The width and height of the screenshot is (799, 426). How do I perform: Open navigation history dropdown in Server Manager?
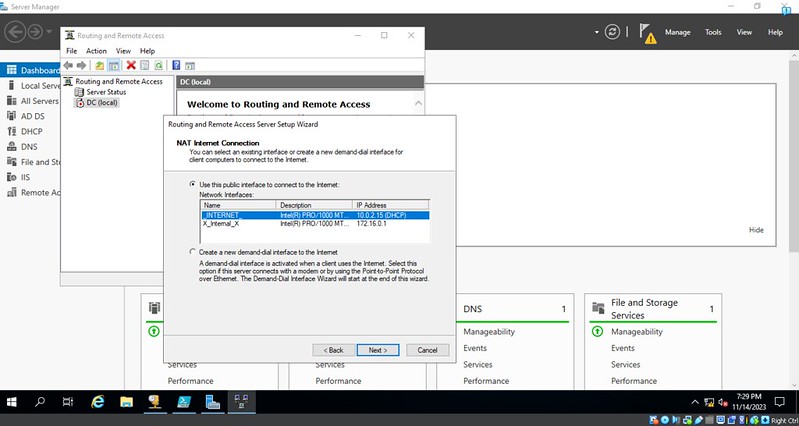point(49,32)
